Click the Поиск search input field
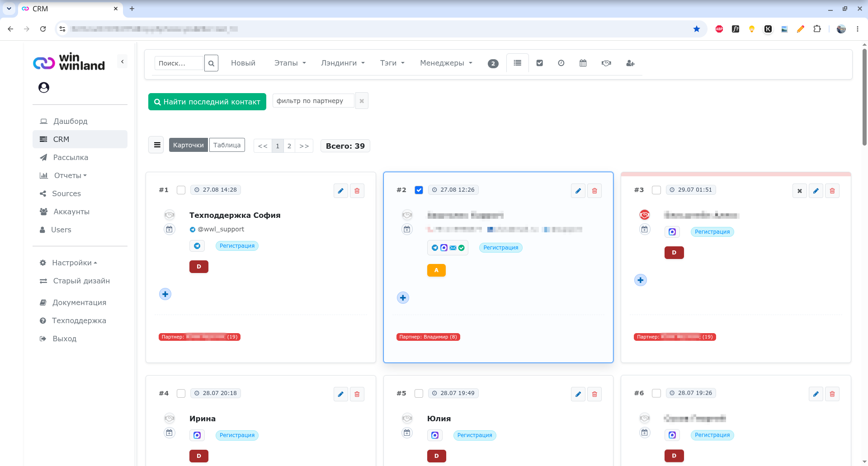 click(179, 63)
